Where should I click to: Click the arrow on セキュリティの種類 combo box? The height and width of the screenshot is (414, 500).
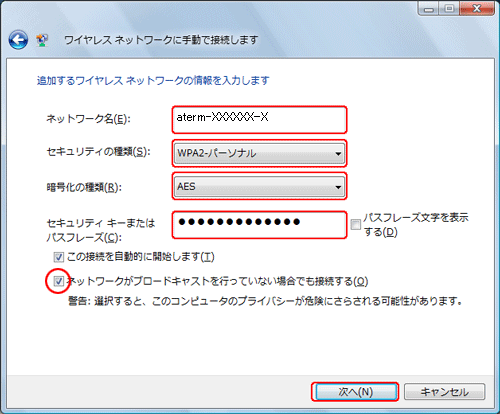(338, 154)
